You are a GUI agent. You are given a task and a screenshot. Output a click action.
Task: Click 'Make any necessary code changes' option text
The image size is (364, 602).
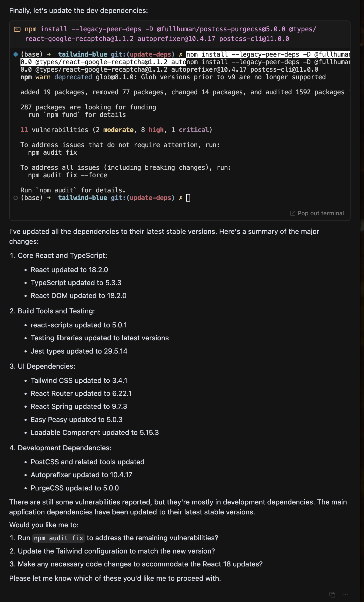pyautogui.click(x=140, y=564)
